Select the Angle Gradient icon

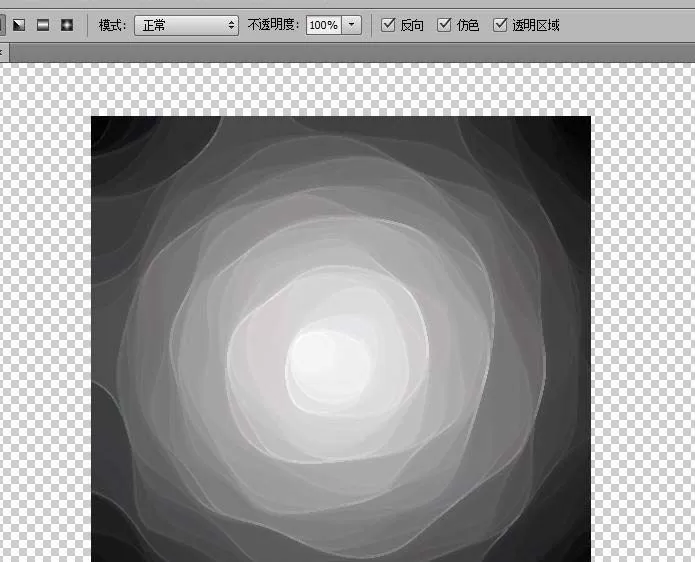point(19,25)
